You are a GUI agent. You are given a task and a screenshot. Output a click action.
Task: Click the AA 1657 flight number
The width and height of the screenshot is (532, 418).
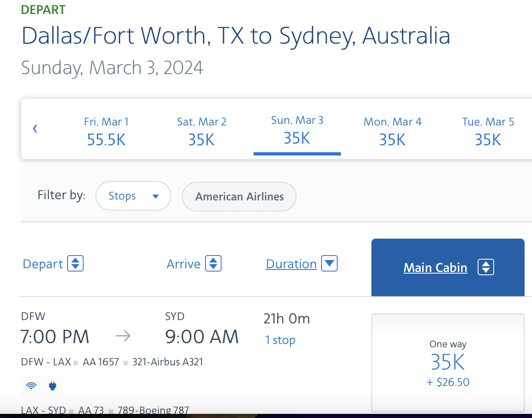click(x=101, y=362)
